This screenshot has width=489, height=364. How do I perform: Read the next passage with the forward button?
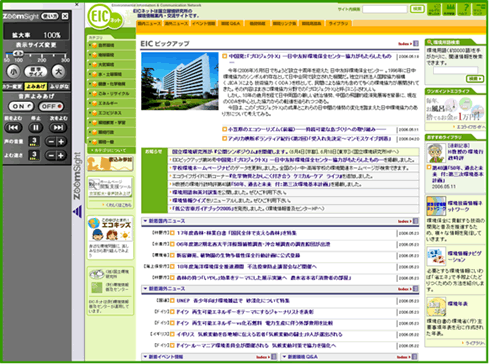58,127
